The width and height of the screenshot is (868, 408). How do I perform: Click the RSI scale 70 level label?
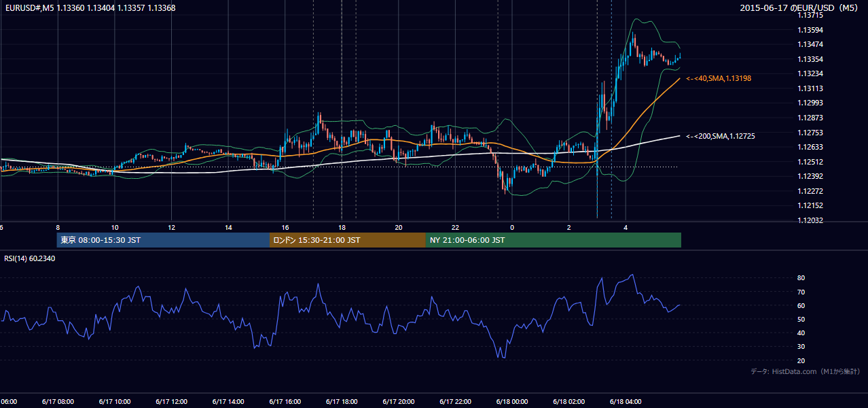[x=801, y=292]
